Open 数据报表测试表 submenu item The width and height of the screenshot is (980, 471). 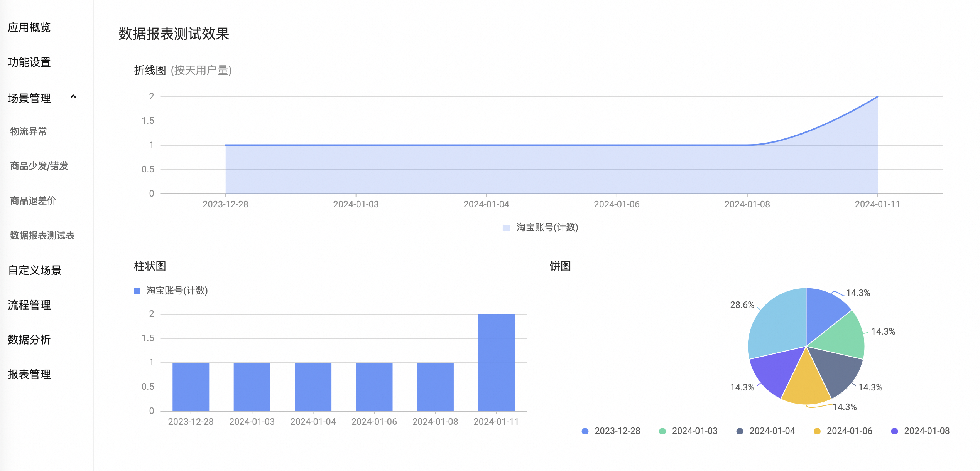(42, 235)
